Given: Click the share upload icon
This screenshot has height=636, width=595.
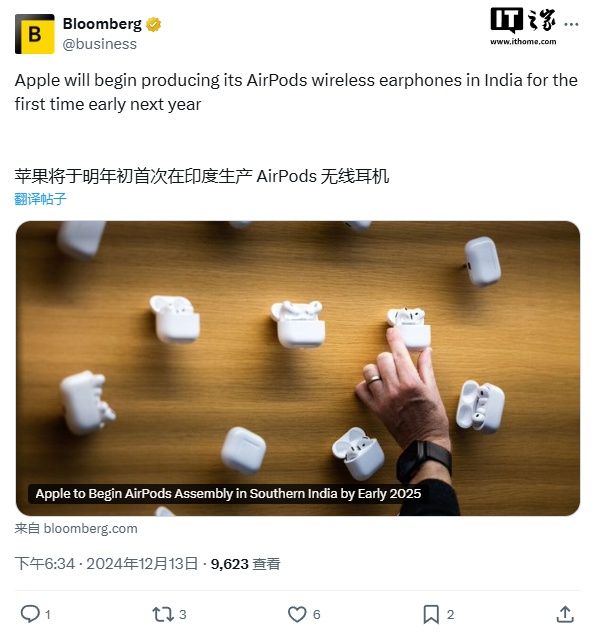Looking at the screenshot, I should tap(565, 614).
